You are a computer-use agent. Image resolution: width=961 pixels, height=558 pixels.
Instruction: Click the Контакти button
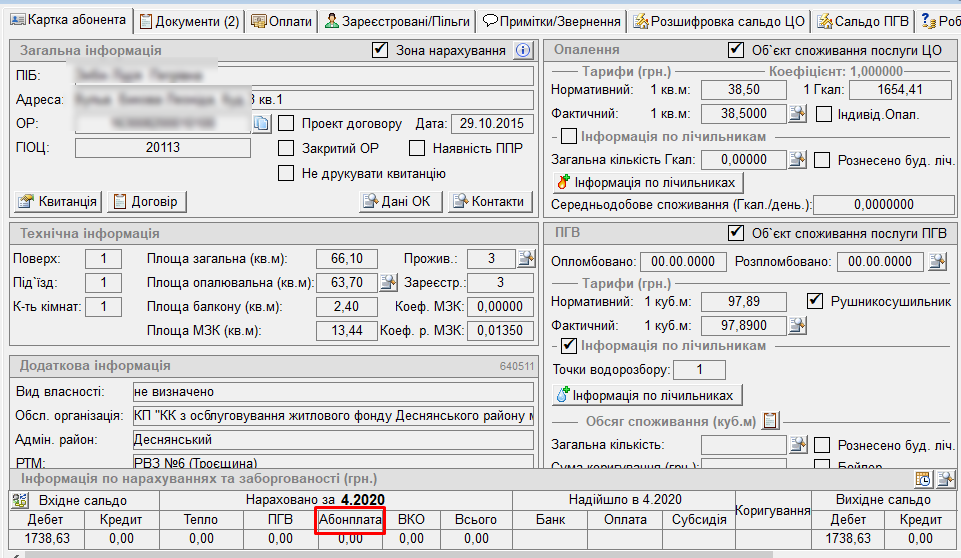pos(488,201)
